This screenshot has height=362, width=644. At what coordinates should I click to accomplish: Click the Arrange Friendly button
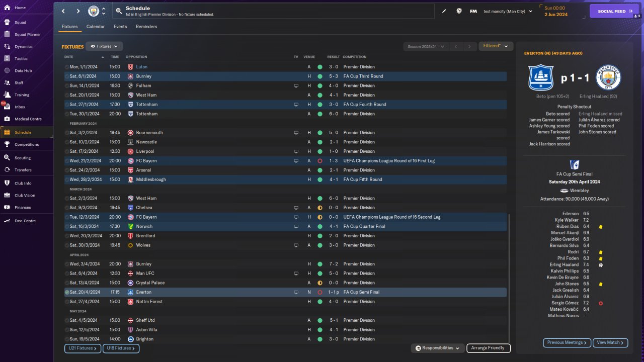point(489,348)
